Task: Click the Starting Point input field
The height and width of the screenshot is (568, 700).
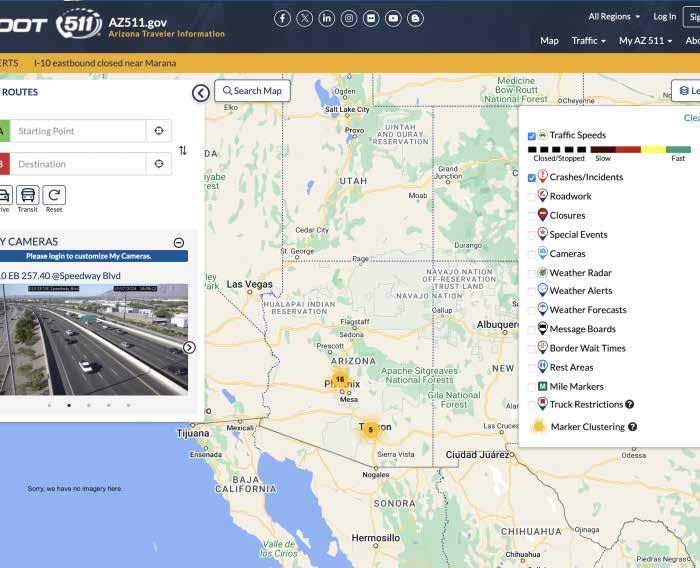Action: point(78,131)
